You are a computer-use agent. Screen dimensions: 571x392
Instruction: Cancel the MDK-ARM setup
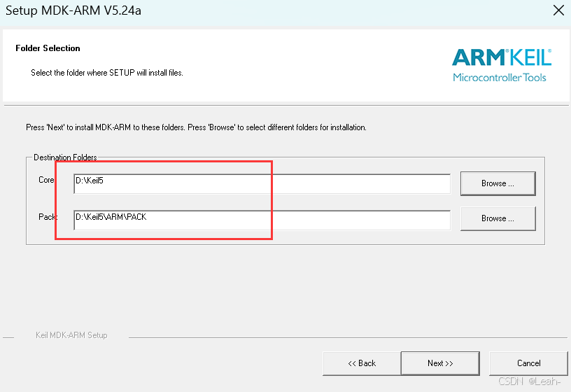pyautogui.click(x=528, y=363)
